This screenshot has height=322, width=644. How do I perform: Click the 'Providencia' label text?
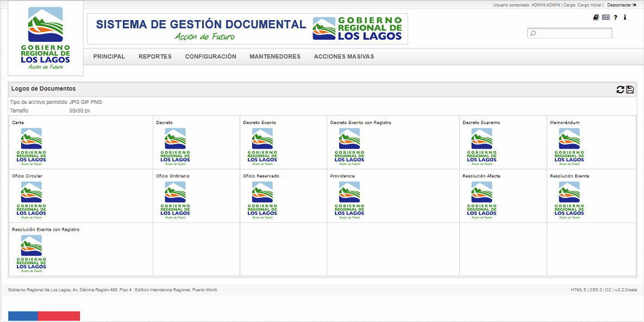point(342,176)
